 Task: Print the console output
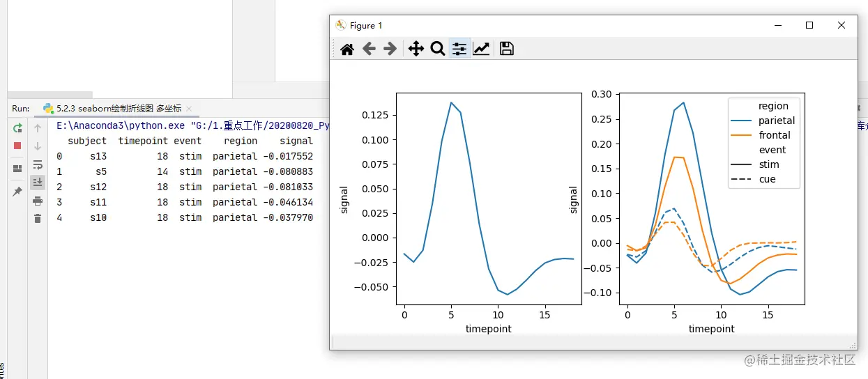coord(38,201)
